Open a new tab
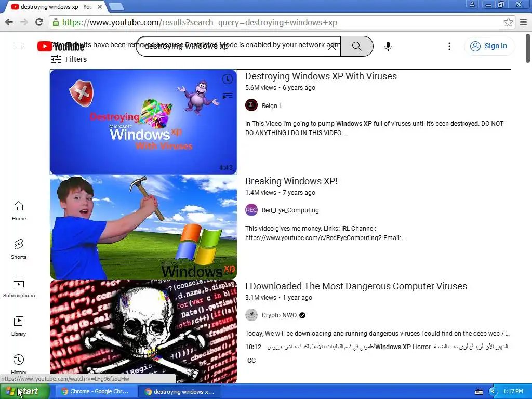 116,7
